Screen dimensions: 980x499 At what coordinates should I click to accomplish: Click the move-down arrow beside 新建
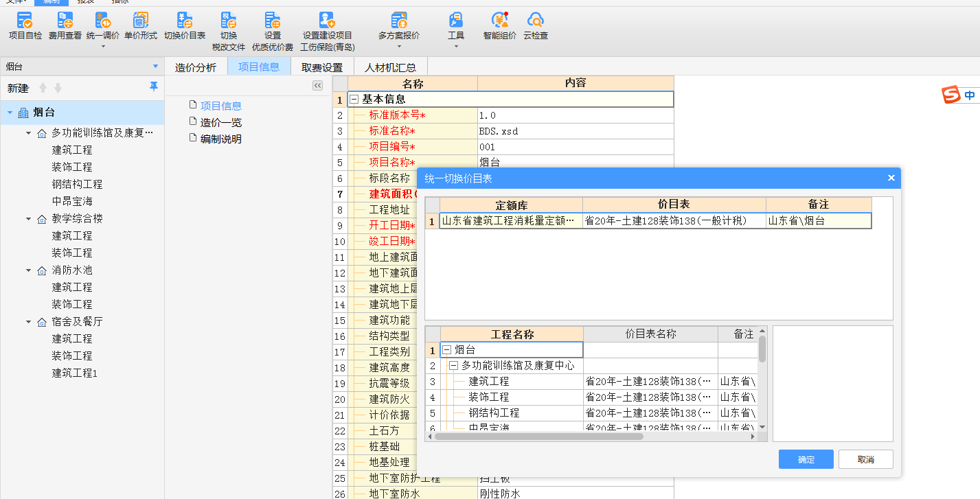(58, 88)
